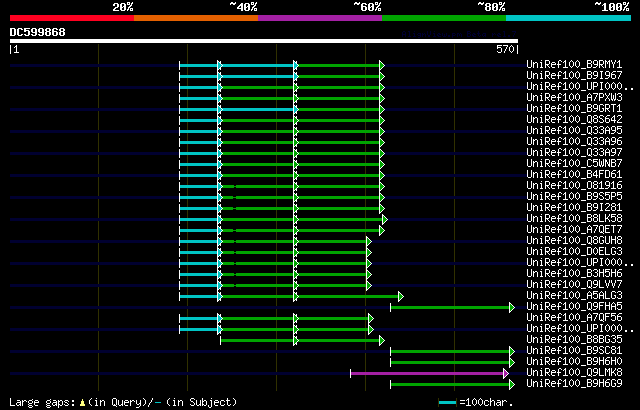Image resolution: width=640 pixels, height=410 pixels.
Task: Open subject UniRef100_B9H6H0
Action: pyautogui.click(x=574, y=362)
